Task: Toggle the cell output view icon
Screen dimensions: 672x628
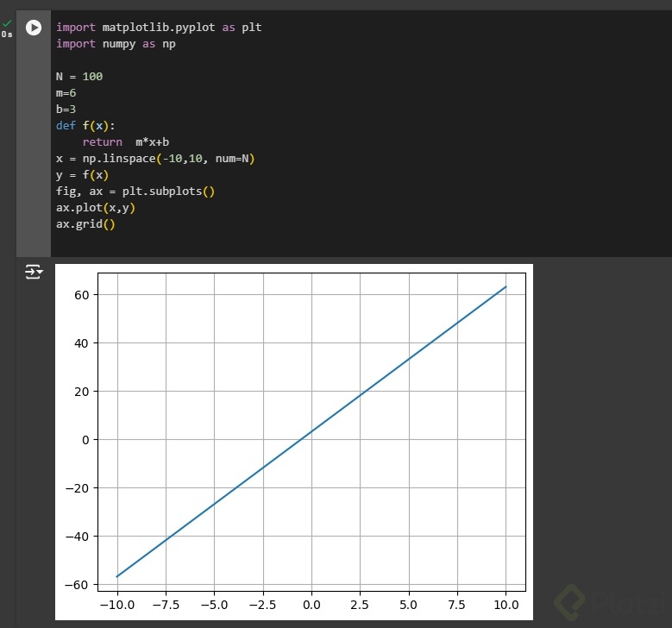Action: 34,272
